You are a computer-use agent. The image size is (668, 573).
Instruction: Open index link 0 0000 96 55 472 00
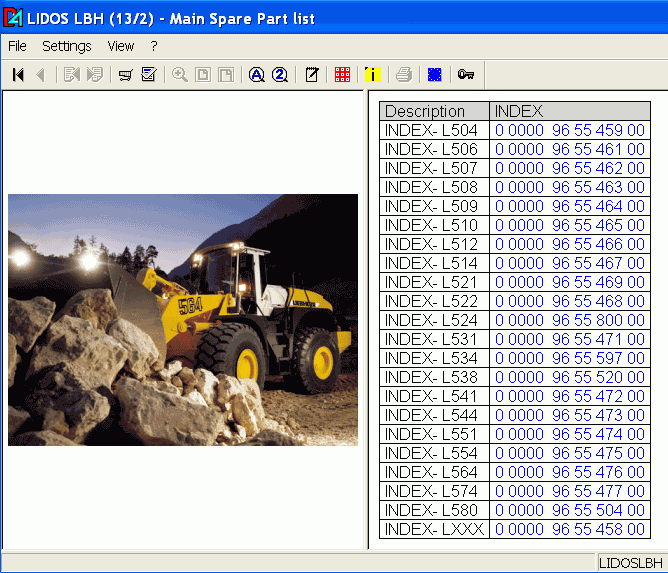(570, 396)
